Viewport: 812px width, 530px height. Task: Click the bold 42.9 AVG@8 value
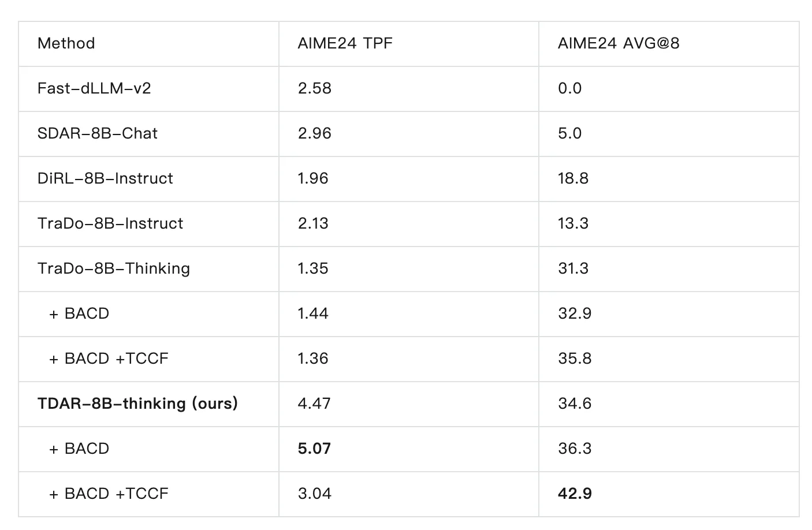tap(575, 494)
